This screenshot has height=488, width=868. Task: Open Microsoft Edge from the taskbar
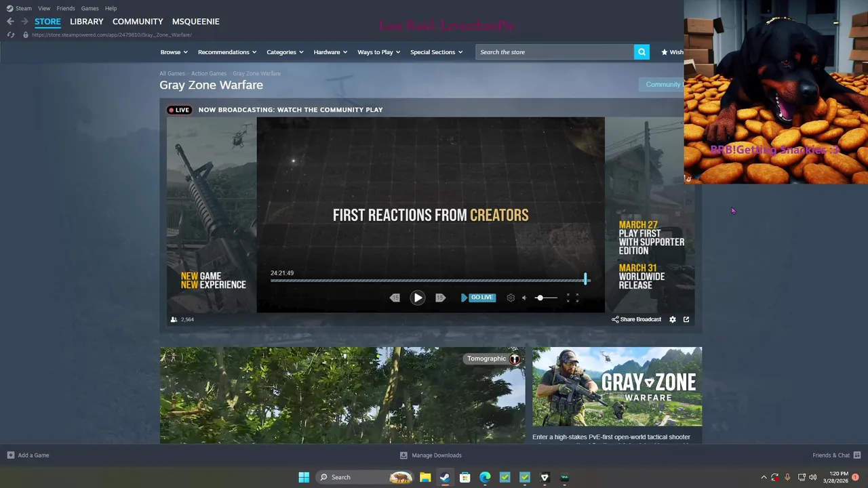click(x=485, y=477)
